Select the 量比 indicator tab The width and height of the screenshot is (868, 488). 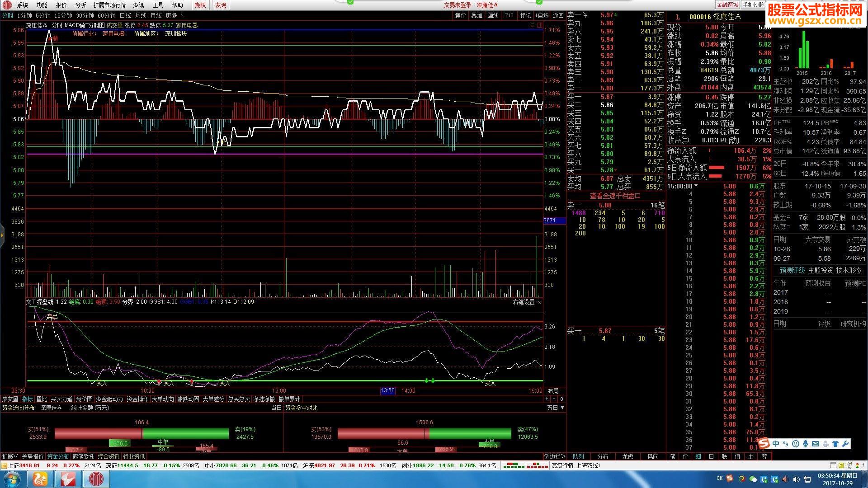click(42, 399)
